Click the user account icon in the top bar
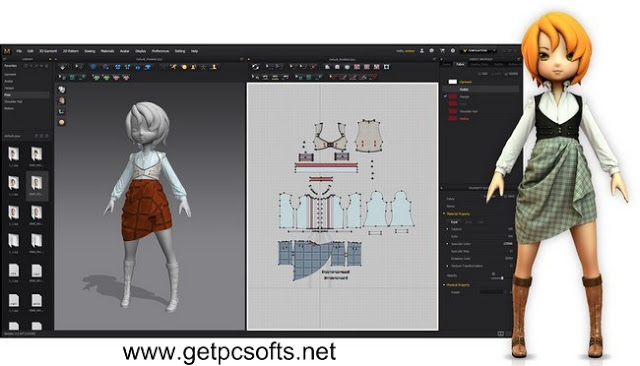 [x=422, y=51]
